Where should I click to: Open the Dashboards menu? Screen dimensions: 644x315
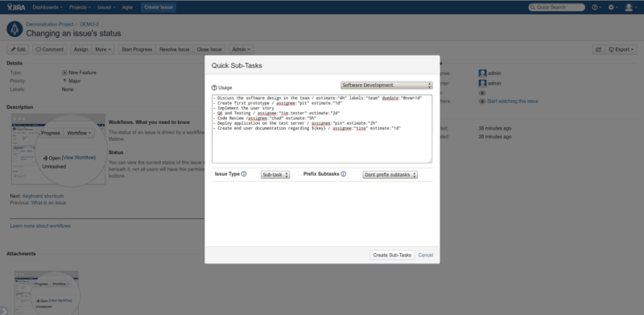(47, 7)
